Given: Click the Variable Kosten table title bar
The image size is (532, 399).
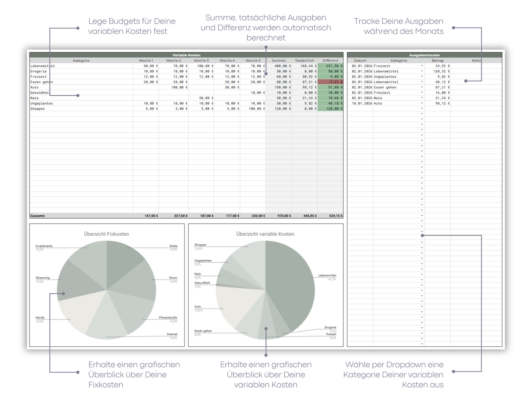Looking at the screenshot, I should (186, 55).
